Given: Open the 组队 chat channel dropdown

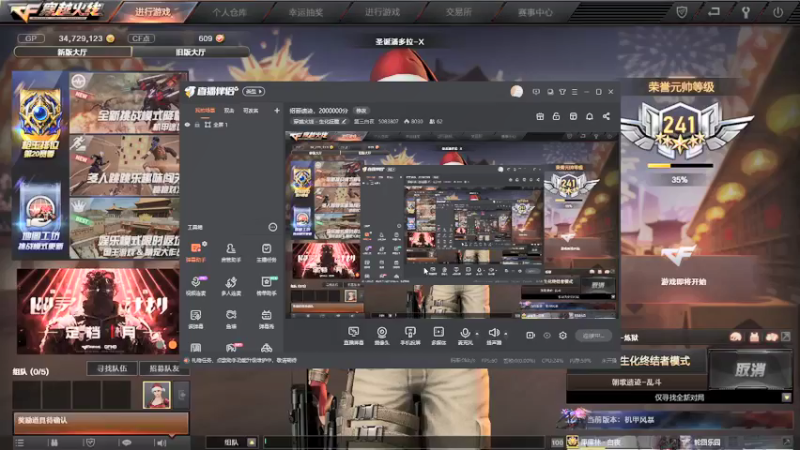Looking at the screenshot, I should tap(252, 442).
